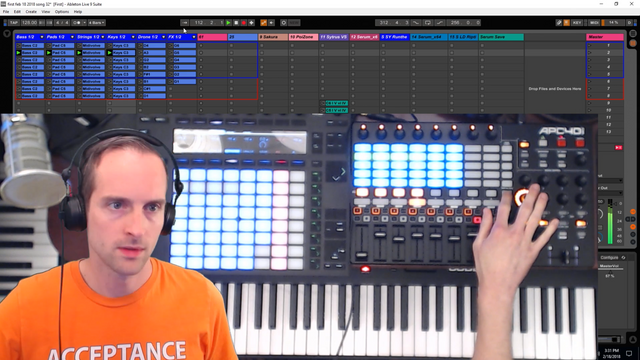Open the File menu
Image resolution: width=640 pixels, height=360 pixels.
6,12
